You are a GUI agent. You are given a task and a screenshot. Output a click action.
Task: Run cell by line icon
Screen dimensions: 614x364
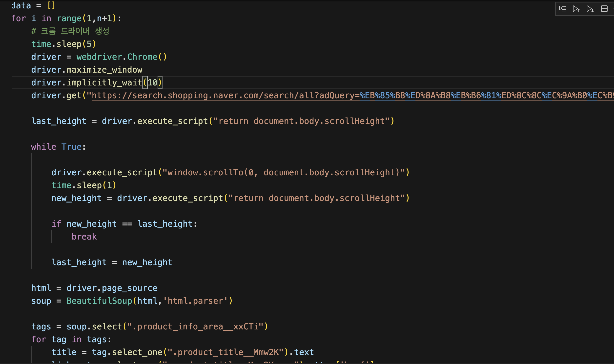[x=563, y=9]
